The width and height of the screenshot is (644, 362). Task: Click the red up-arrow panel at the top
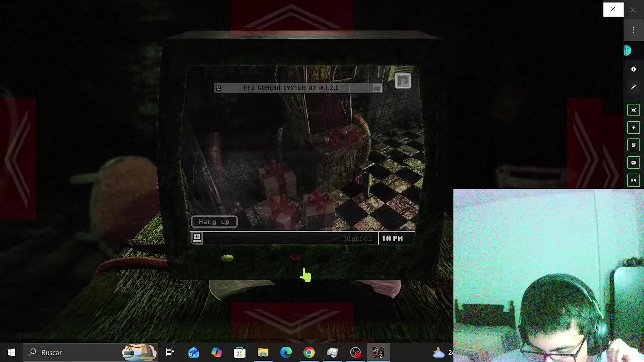click(292, 18)
